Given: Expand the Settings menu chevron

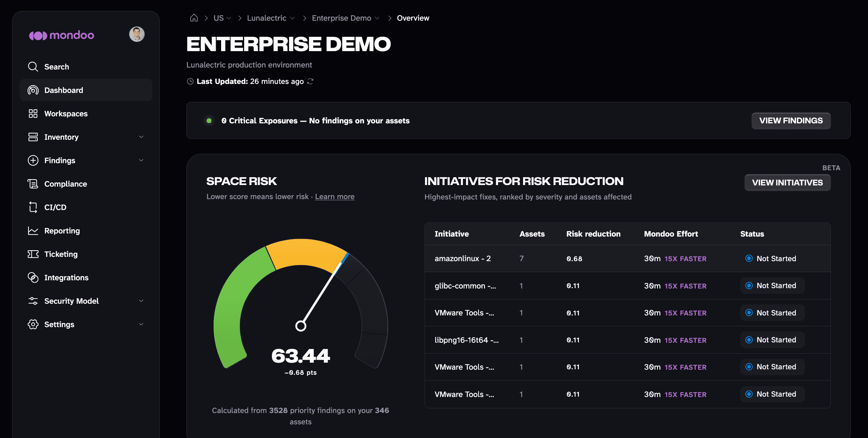Looking at the screenshot, I should pos(141,324).
